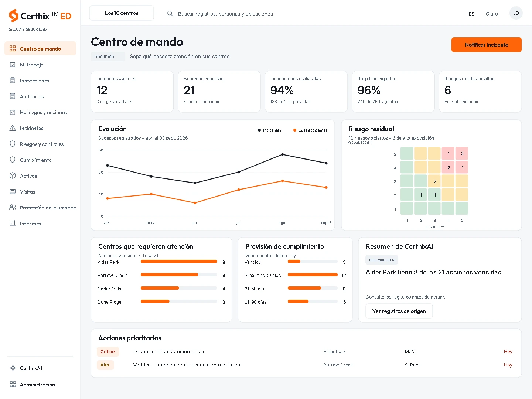Launch the CerthixAI sparkle icon
This screenshot has height=399, width=532.
(13, 368)
